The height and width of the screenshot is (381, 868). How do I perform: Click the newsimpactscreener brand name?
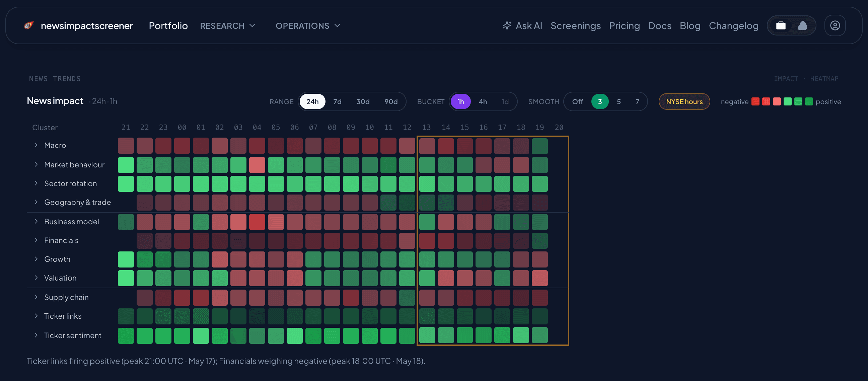(87, 25)
